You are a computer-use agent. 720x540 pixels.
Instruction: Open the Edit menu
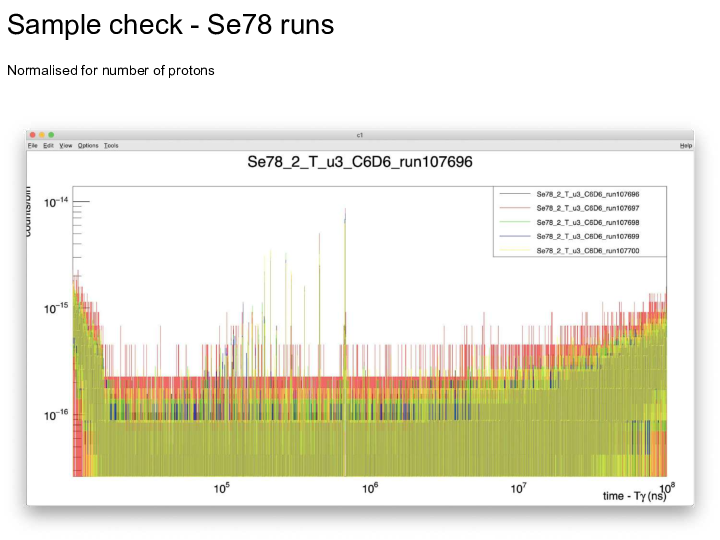tap(48, 146)
